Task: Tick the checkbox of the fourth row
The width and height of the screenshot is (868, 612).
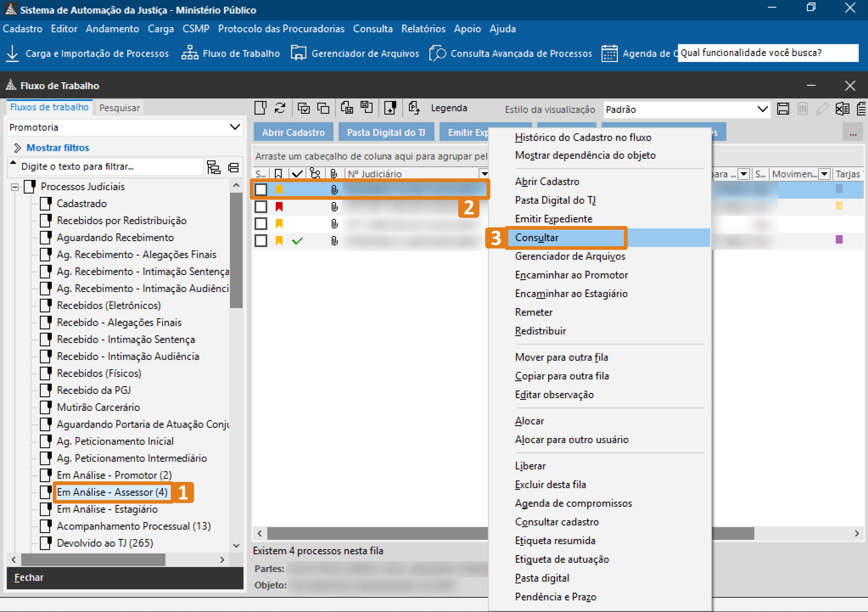Action: (261, 241)
